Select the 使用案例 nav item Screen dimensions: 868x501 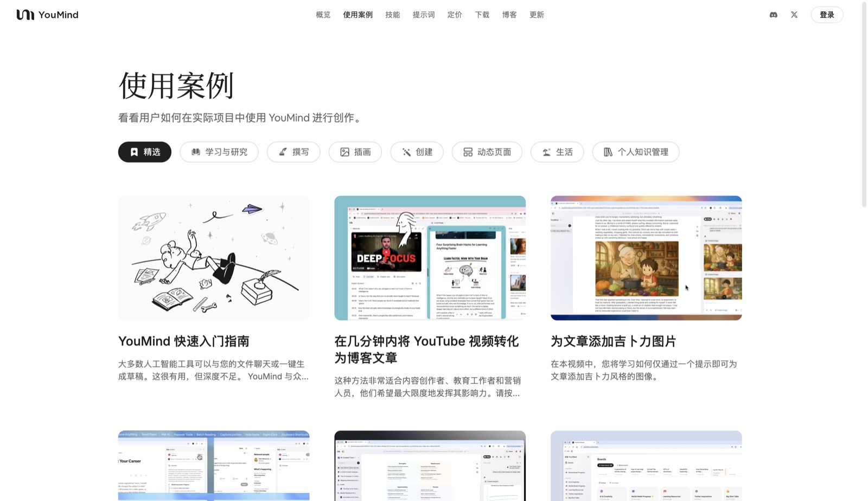(358, 15)
